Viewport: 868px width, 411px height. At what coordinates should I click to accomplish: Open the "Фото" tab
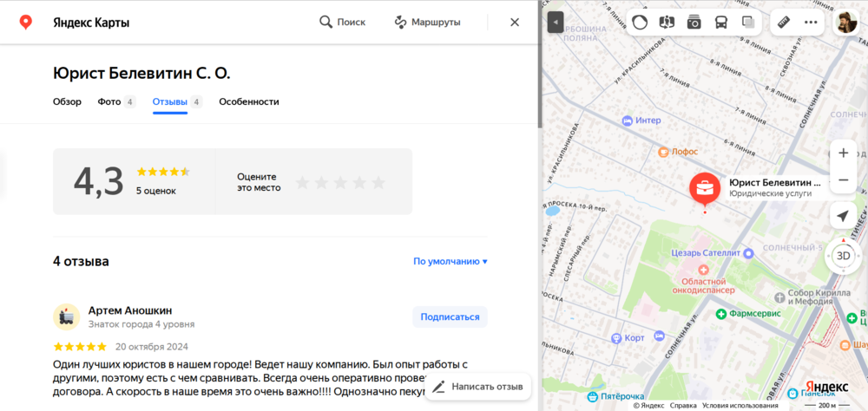pyautogui.click(x=109, y=101)
